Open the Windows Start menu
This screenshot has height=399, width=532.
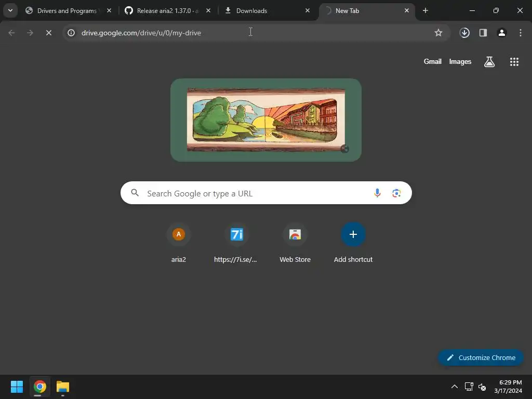[17, 387]
